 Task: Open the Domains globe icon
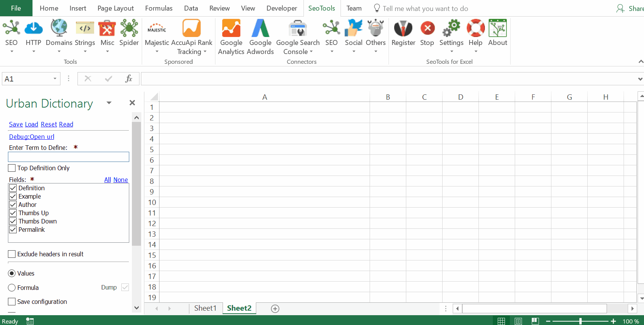pyautogui.click(x=59, y=28)
